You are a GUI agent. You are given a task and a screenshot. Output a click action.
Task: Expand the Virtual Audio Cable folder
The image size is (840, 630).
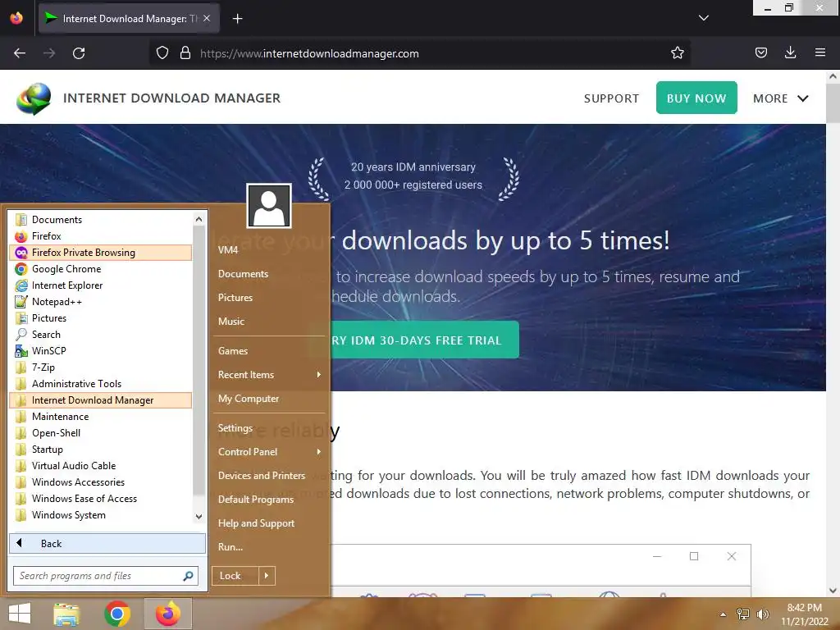(100, 466)
